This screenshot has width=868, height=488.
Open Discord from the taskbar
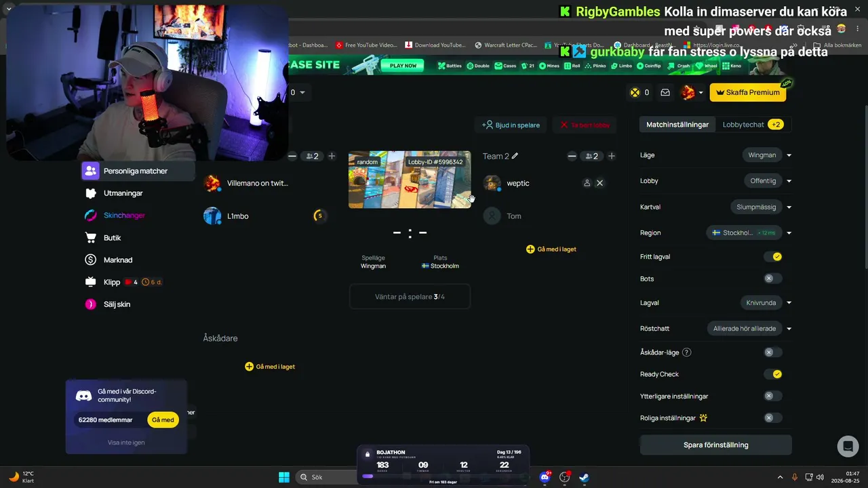(545, 477)
